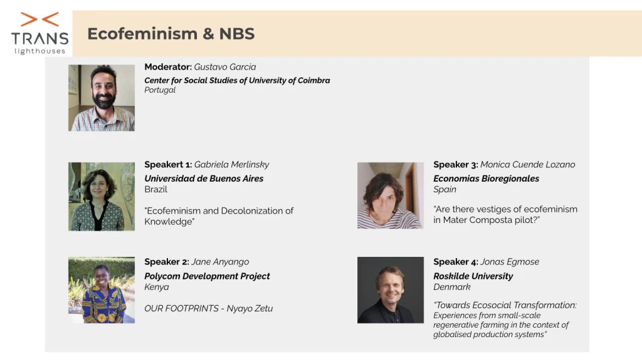Select moderator Gustavo Garcia's photo
The width and height of the screenshot is (642, 364).
point(102,98)
